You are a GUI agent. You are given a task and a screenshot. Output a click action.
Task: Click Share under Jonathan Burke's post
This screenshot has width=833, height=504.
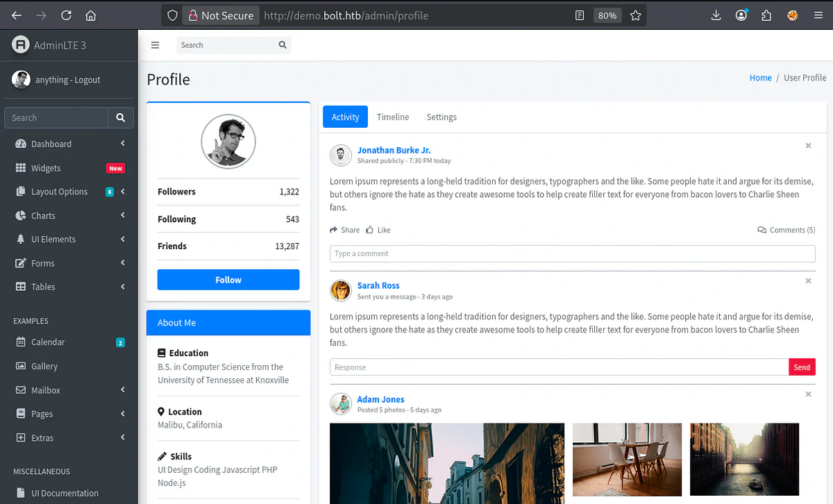(x=345, y=230)
